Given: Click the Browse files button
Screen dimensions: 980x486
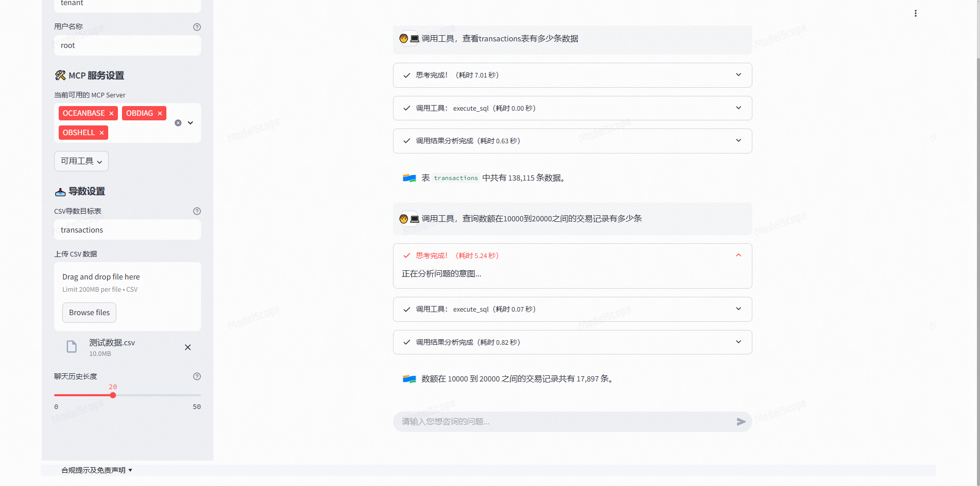Looking at the screenshot, I should pos(89,312).
